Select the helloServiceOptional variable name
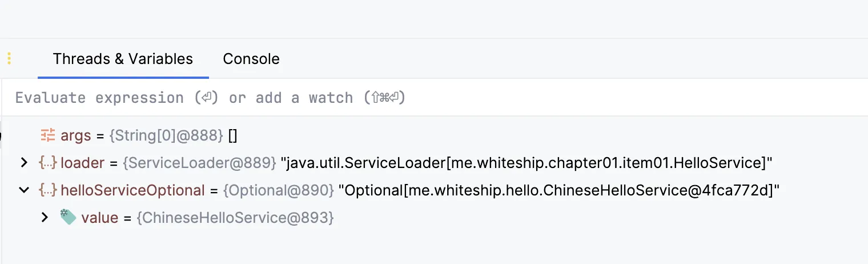The width and height of the screenshot is (868, 264). click(x=132, y=190)
